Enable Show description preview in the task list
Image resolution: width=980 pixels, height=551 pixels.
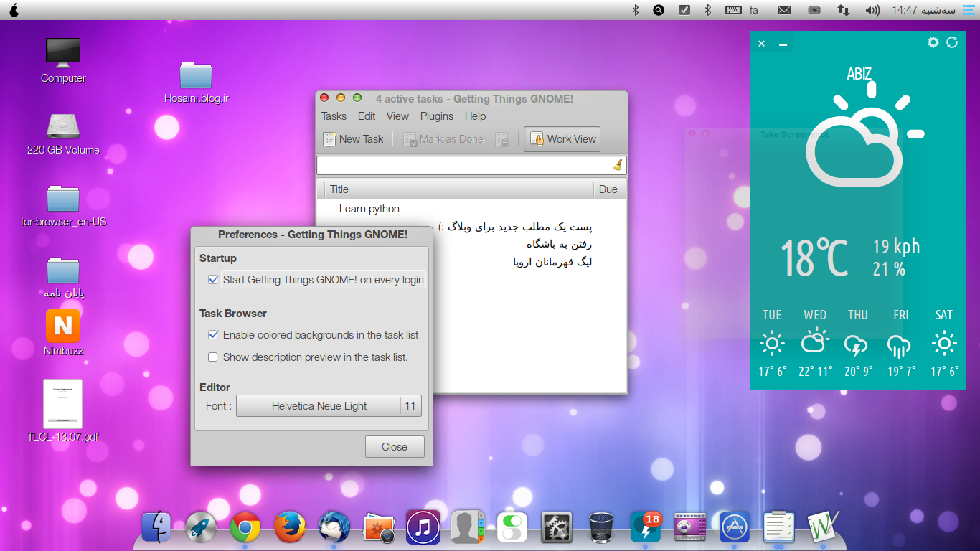[x=213, y=357]
